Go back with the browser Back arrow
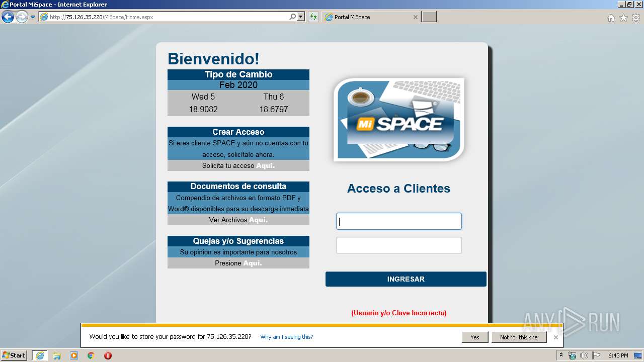Image resolution: width=644 pixels, height=362 pixels. (x=8, y=17)
